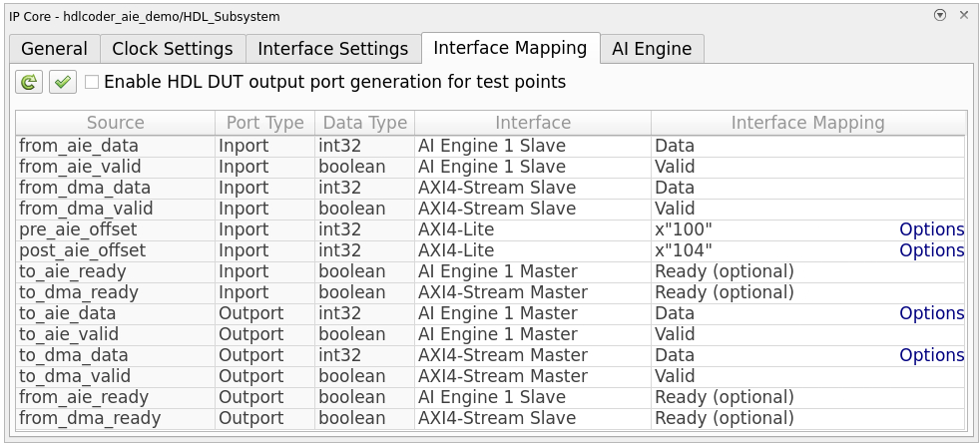Open Options for to_dma_data row
This screenshot has height=444, width=980.
(931, 355)
